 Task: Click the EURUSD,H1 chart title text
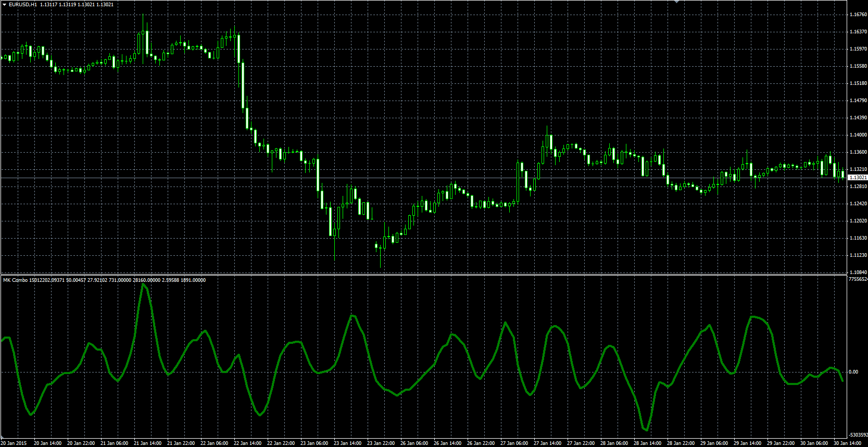tap(23, 4)
